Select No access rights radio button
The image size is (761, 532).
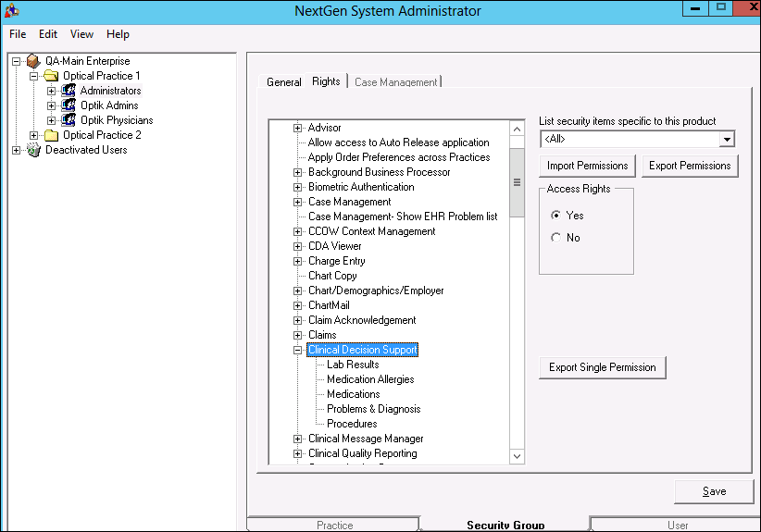[555, 237]
